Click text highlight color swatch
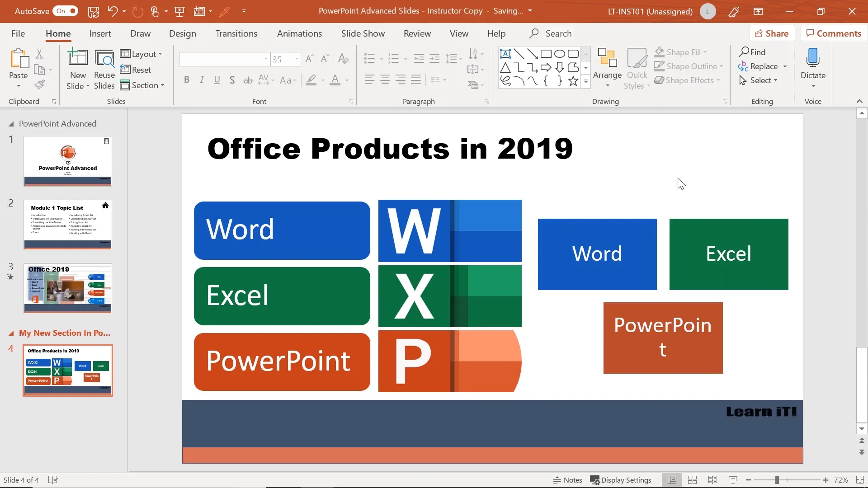This screenshot has height=488, width=868. coord(311,80)
